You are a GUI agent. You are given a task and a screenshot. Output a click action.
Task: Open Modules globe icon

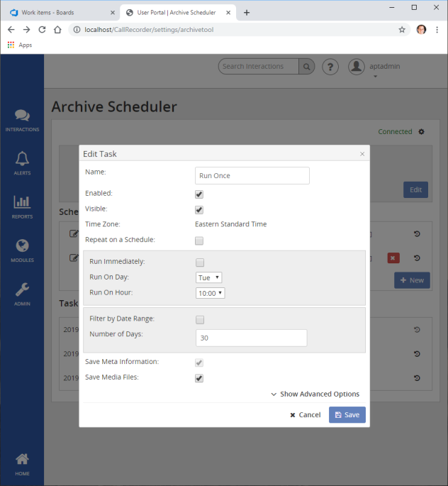pos(22,249)
